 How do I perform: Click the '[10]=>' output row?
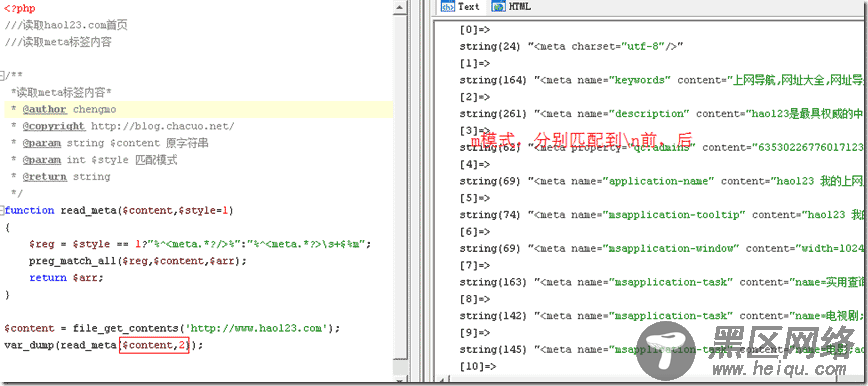tap(478, 366)
